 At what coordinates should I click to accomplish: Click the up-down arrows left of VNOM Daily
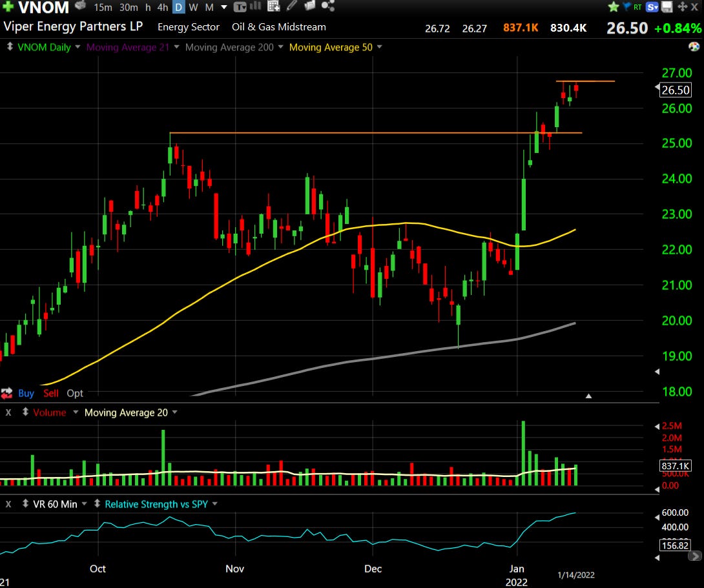(x=10, y=46)
